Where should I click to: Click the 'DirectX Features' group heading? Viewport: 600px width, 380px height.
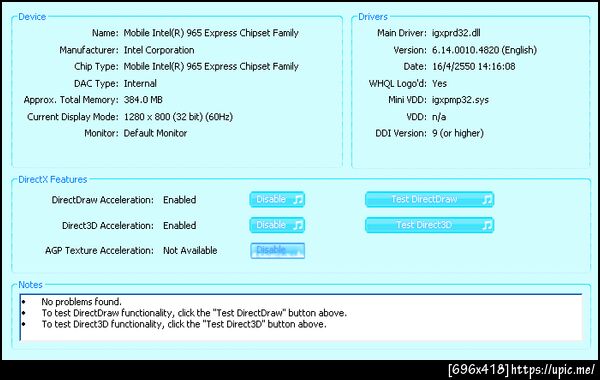click(53, 179)
